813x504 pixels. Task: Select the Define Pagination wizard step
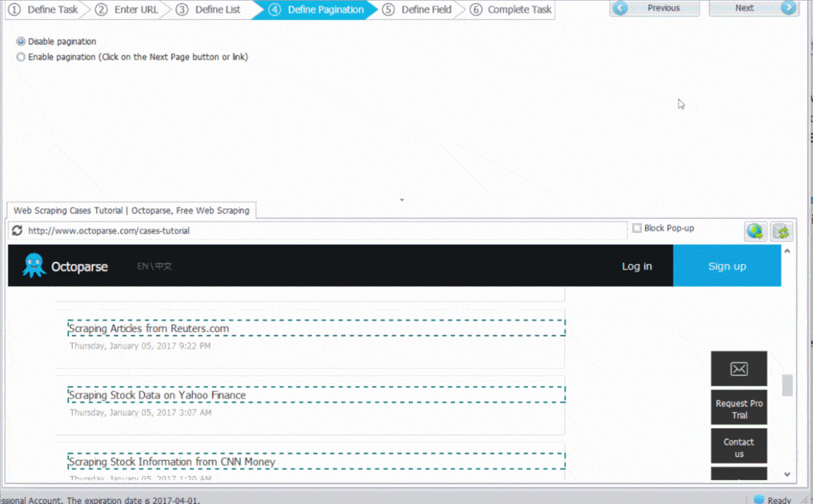point(317,9)
